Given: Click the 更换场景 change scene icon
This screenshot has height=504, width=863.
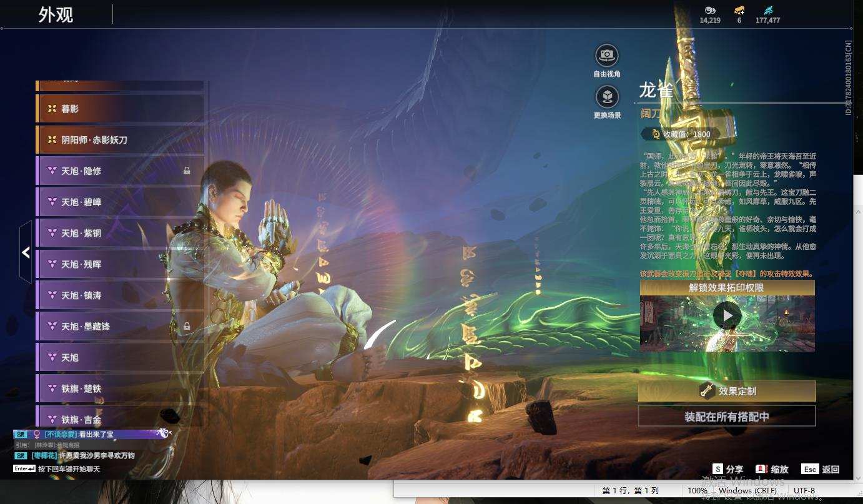Looking at the screenshot, I should tap(607, 97).
